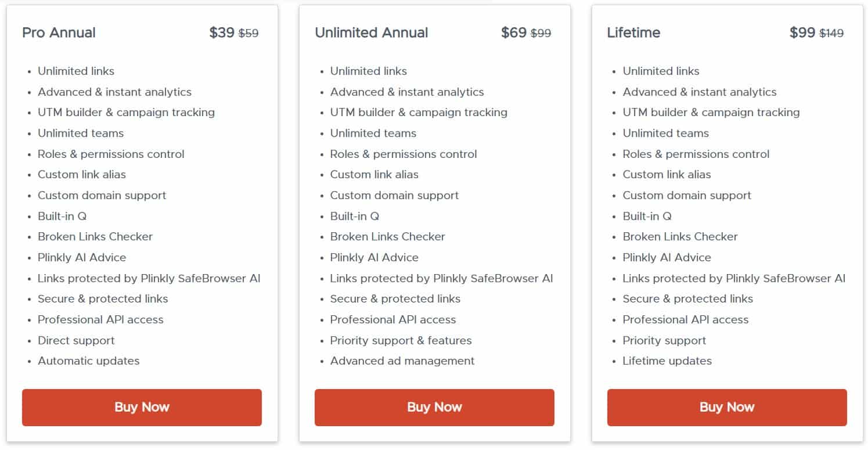Click Custom domain support in the Lifetime card

point(687,195)
